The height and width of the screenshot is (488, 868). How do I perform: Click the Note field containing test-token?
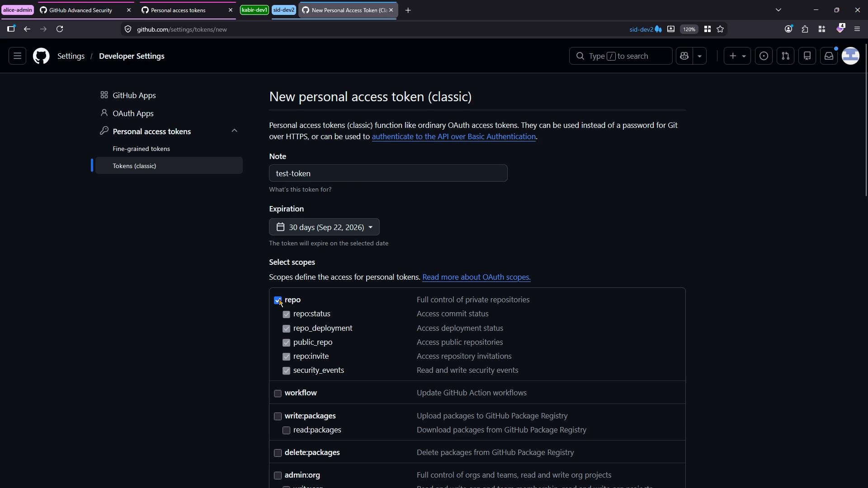[x=388, y=174]
